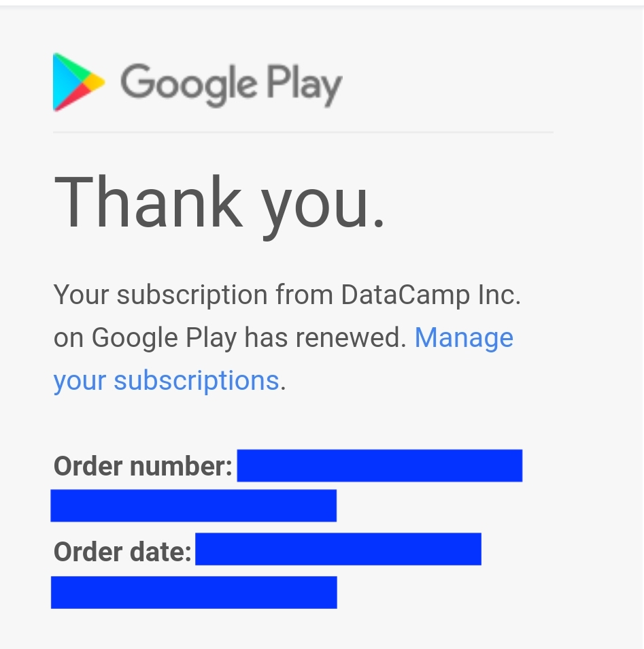Open the Manage link on the renewal line
The image size is (644, 649).
coord(464,337)
